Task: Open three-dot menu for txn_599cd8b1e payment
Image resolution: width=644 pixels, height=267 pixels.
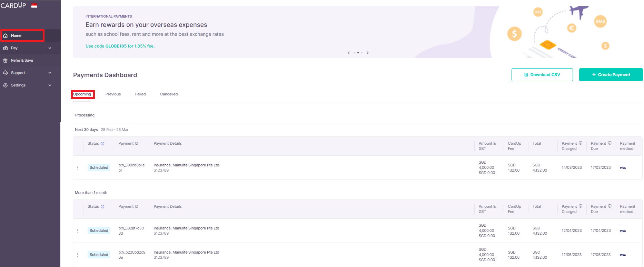Action: (x=78, y=167)
